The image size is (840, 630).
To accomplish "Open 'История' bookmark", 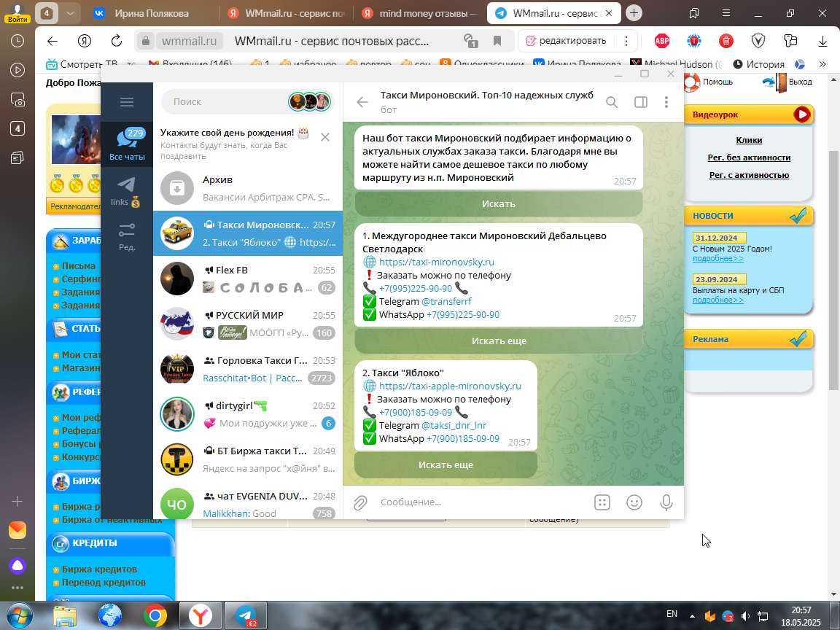I will coord(758,64).
